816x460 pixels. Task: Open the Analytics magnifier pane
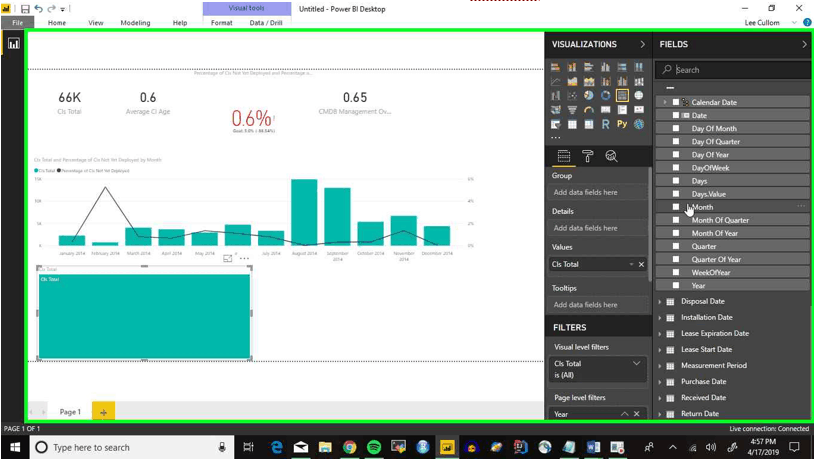click(x=611, y=156)
